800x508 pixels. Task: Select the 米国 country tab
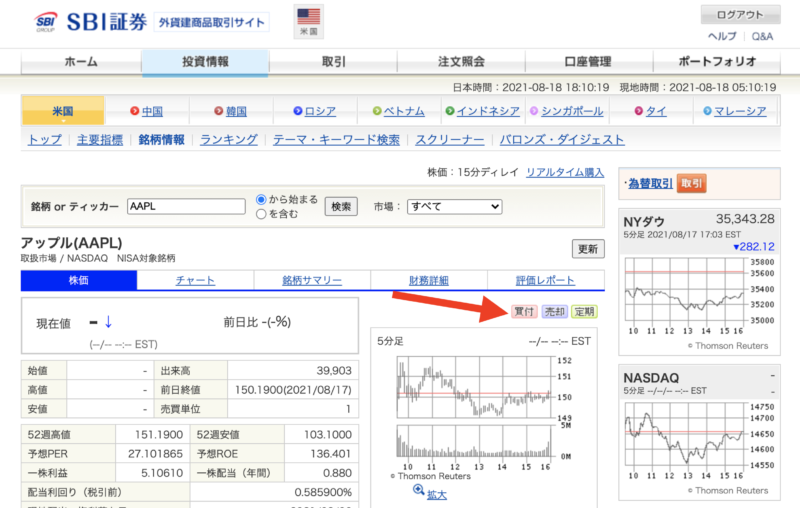click(63, 111)
